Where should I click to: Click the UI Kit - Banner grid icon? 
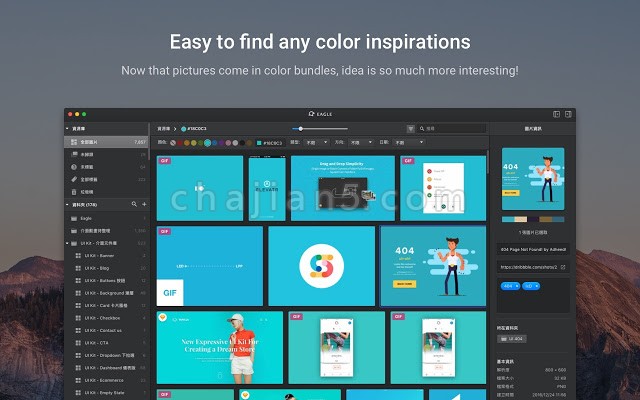(78, 256)
